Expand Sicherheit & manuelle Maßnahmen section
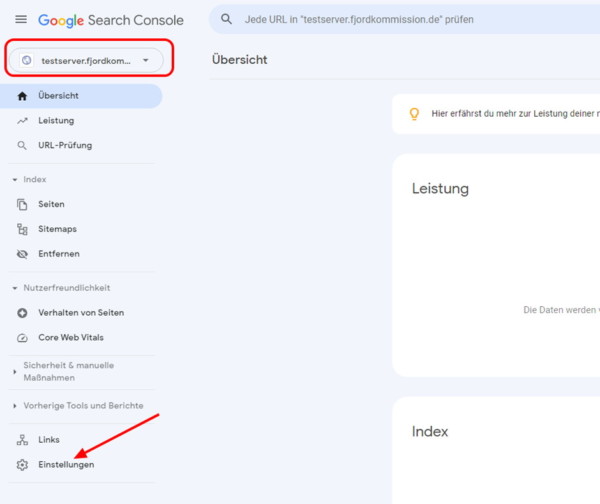This screenshot has height=504, width=600. pyautogui.click(x=64, y=372)
